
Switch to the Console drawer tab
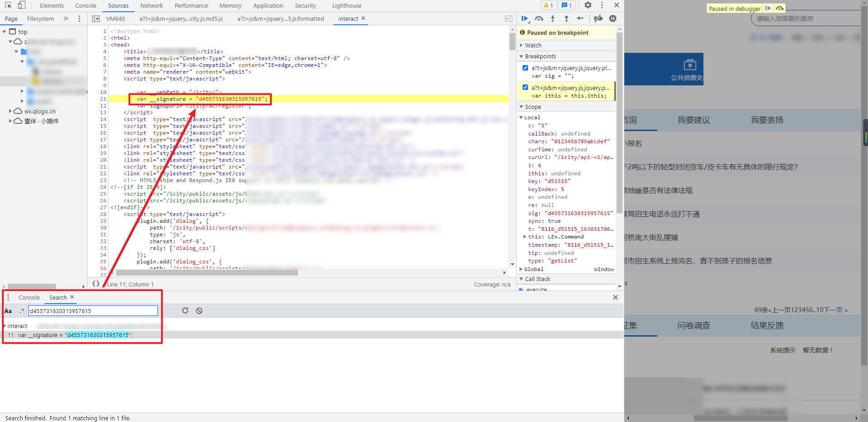[x=29, y=297]
